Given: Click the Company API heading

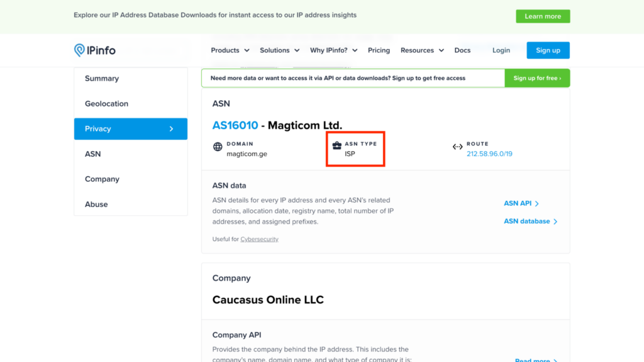Looking at the screenshot, I should (x=236, y=335).
